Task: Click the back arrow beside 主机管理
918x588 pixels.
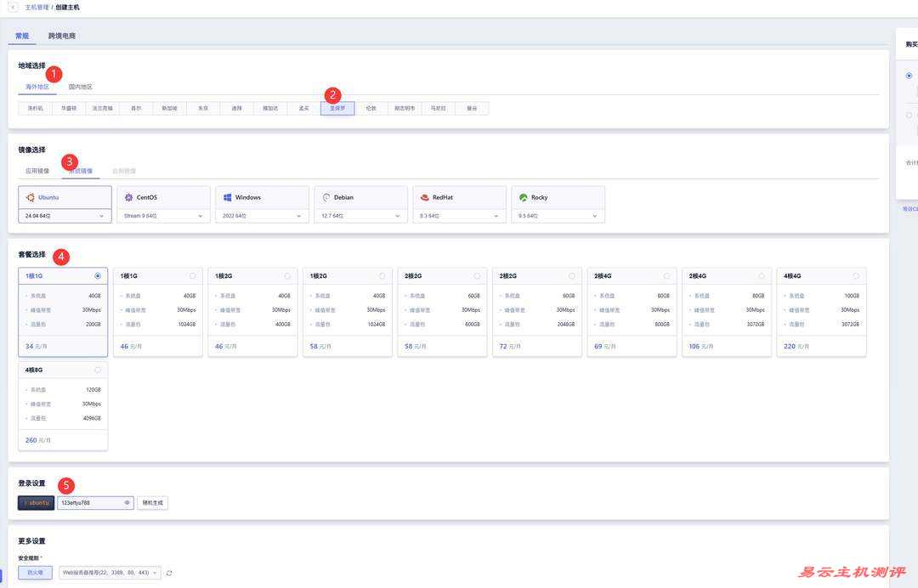Action: [13, 7]
